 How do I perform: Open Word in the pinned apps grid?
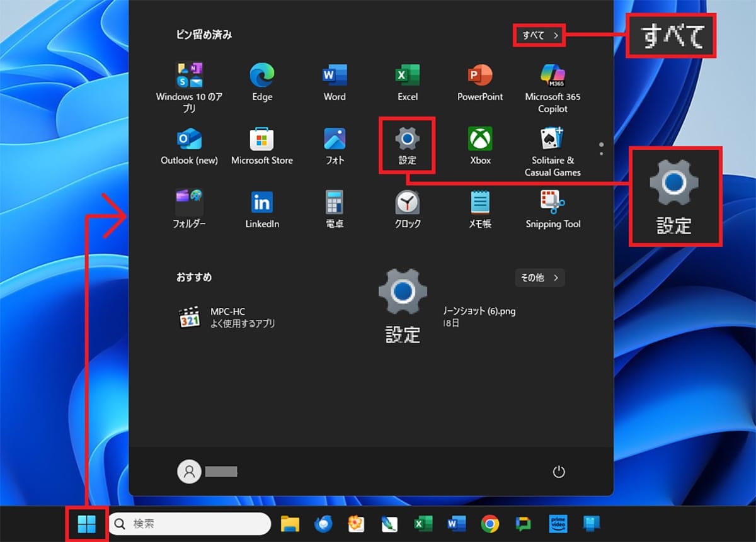(x=335, y=82)
